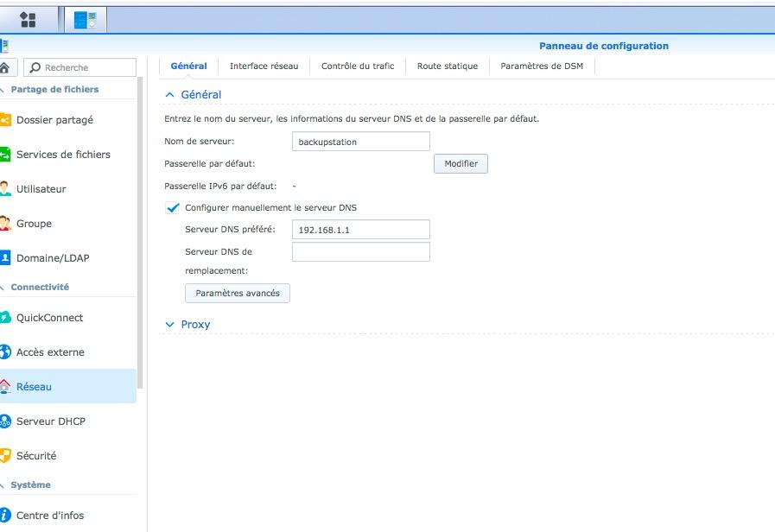The width and height of the screenshot is (775, 532).
Task: Click the Control Panel window title icon
Action: 4,47
